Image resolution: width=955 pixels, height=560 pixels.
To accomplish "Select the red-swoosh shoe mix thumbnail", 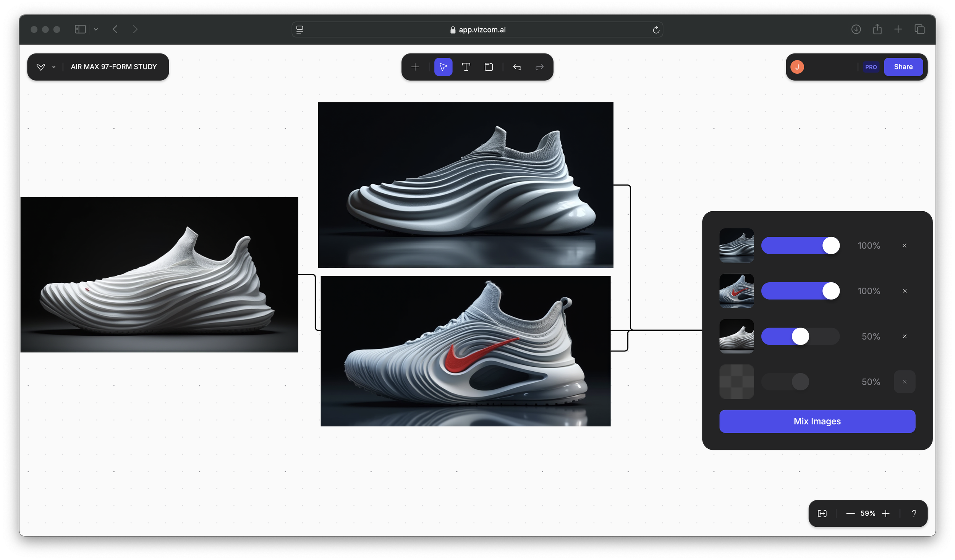I will click(736, 291).
